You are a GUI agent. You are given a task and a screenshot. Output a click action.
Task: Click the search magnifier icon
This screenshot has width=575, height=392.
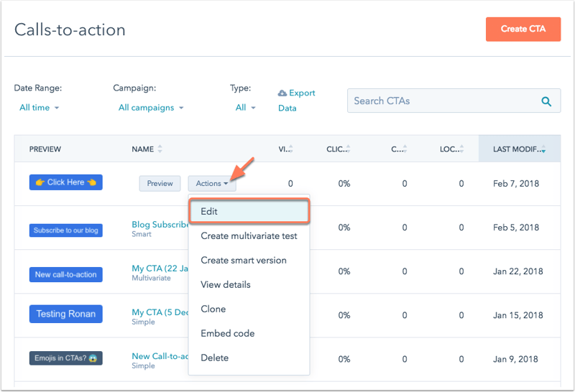pyautogui.click(x=546, y=101)
